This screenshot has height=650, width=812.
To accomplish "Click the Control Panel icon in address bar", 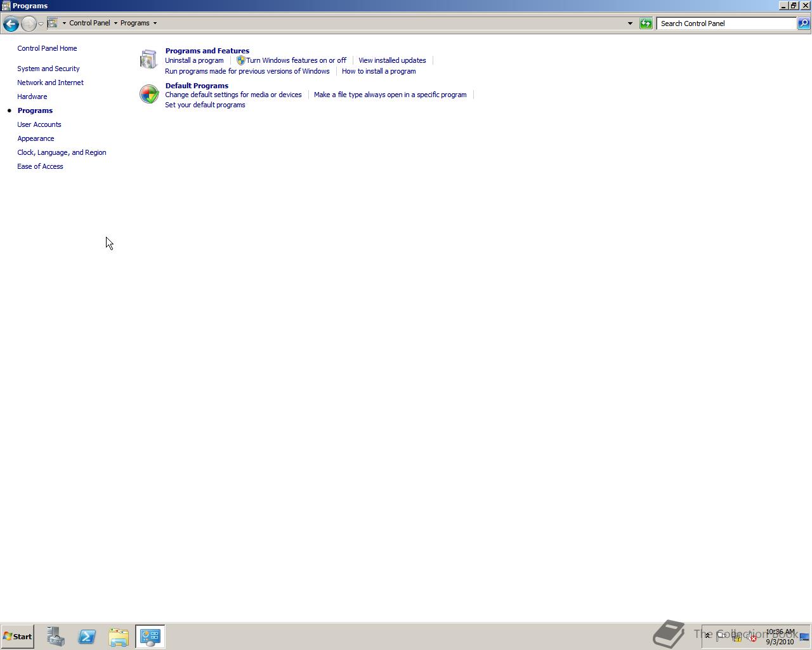I will (53, 23).
